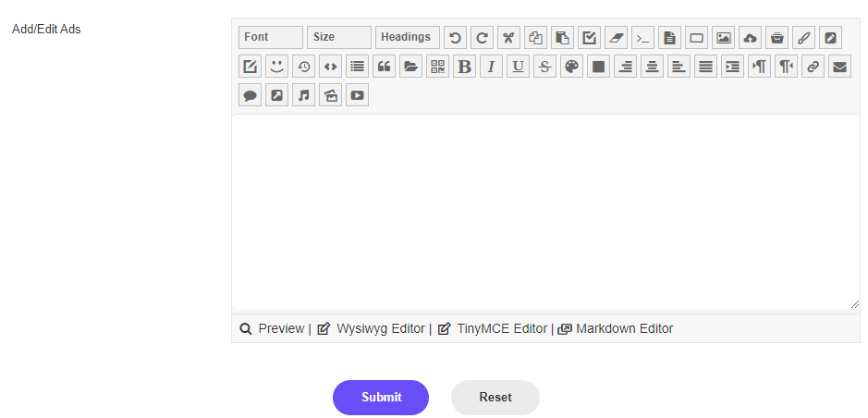Click the textarea resize handle corner
The height and width of the screenshot is (418, 868).
click(x=855, y=304)
